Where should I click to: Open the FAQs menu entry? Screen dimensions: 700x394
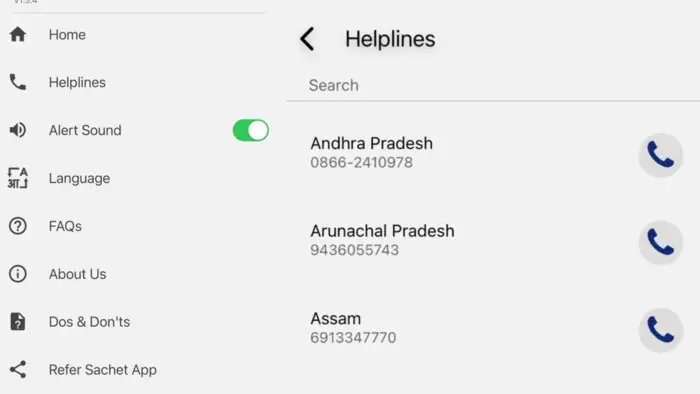point(65,226)
